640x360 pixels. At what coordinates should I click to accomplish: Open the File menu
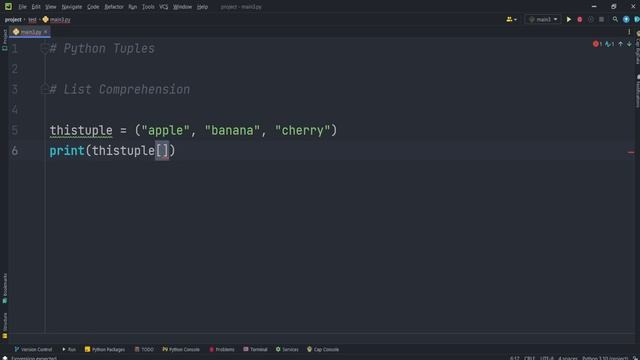tap(22, 7)
